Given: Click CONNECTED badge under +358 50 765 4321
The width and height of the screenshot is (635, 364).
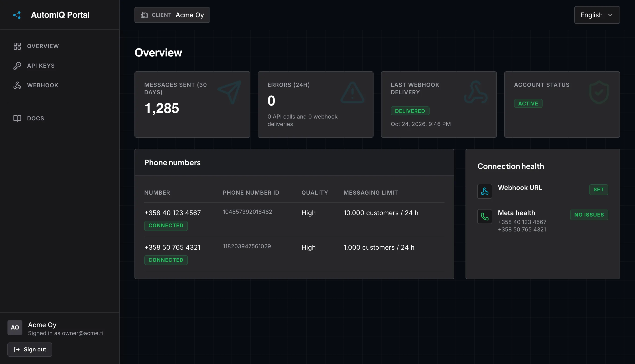Looking at the screenshot, I should click(166, 260).
